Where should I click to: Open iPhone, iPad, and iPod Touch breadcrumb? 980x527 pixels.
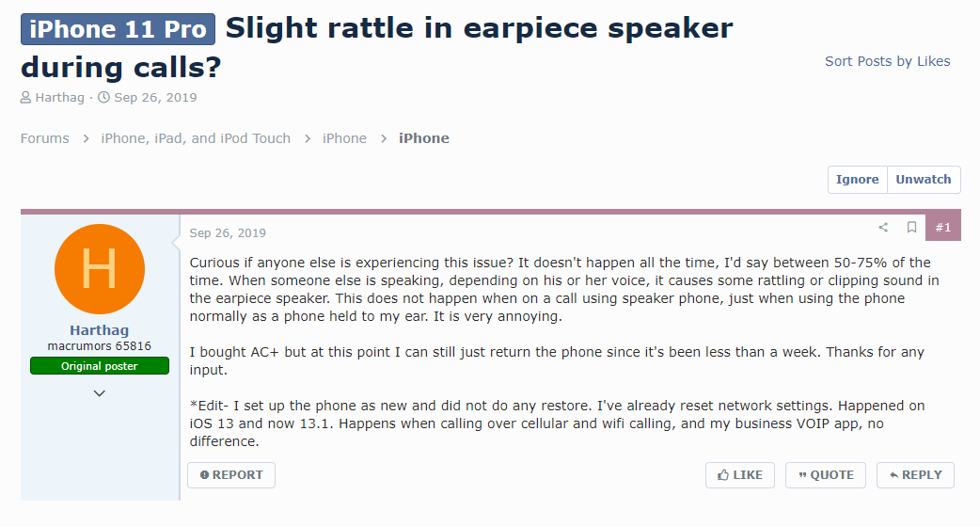point(196,138)
